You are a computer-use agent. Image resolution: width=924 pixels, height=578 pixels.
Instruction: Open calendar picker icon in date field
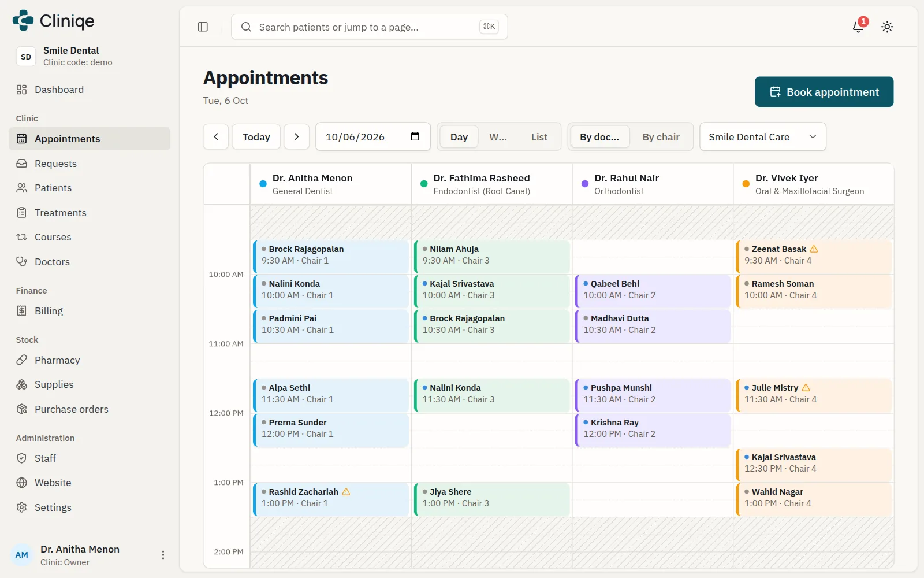pos(415,136)
